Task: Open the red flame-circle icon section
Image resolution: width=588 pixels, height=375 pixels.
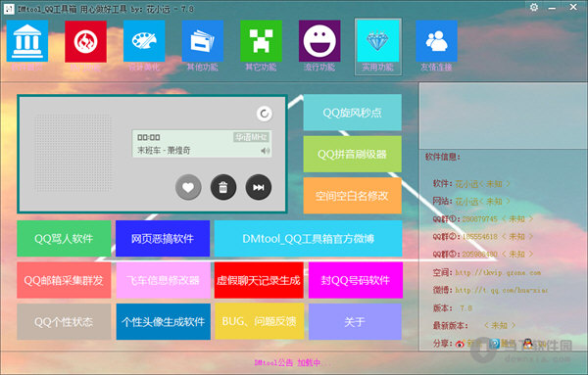Action: click(x=85, y=41)
